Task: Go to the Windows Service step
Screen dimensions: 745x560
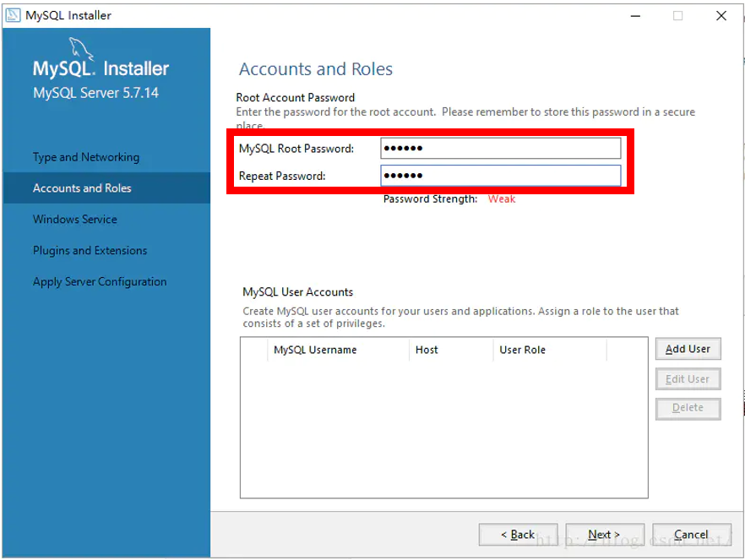Action: click(74, 220)
